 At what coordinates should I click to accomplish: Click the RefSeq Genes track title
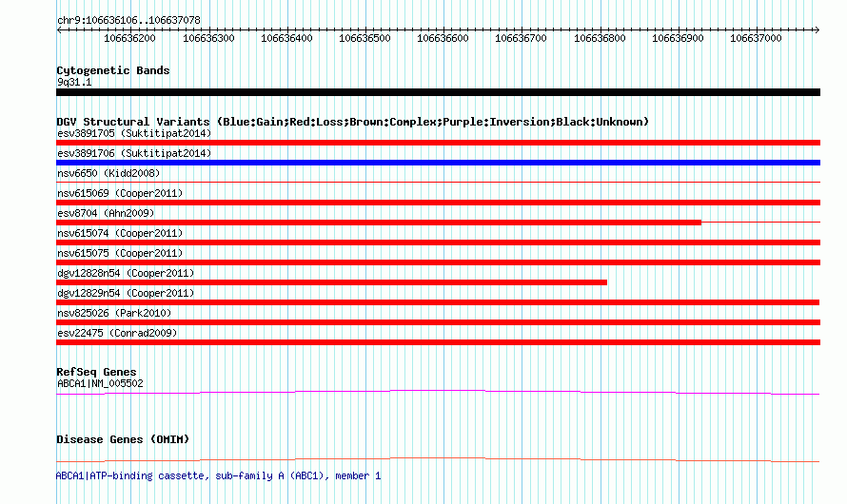tap(96, 373)
